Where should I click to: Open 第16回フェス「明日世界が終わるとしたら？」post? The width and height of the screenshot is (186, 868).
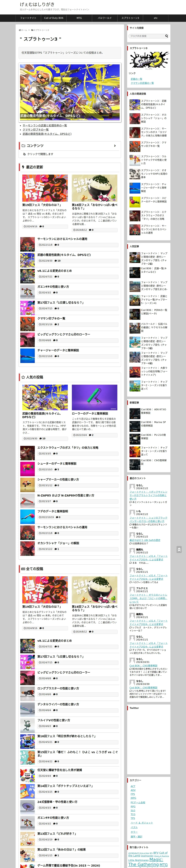(66, 736)
